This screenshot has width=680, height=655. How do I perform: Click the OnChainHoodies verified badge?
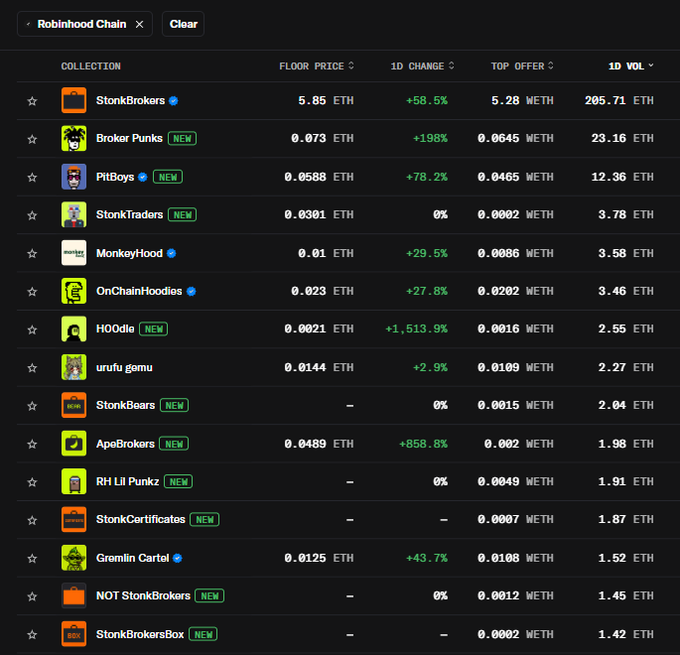pos(191,291)
